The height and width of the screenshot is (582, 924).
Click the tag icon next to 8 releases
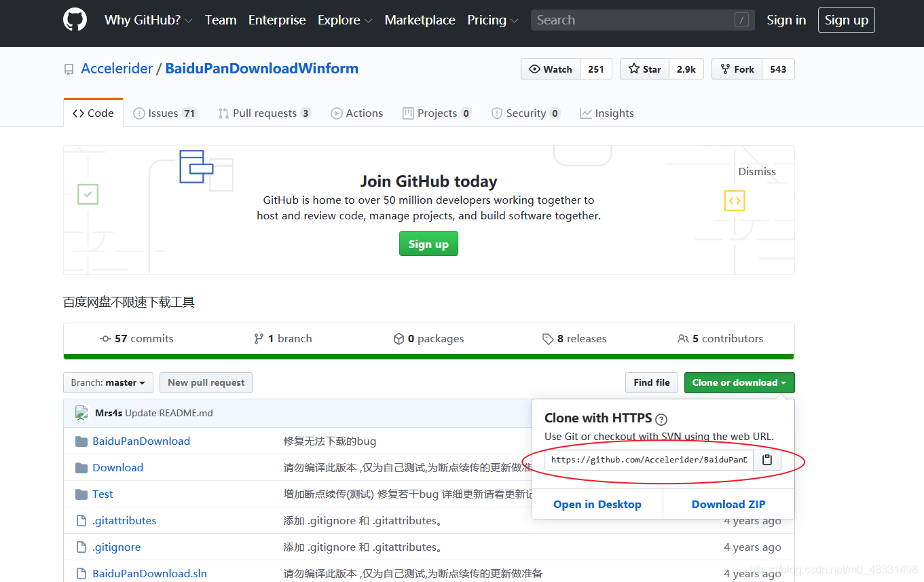point(548,339)
